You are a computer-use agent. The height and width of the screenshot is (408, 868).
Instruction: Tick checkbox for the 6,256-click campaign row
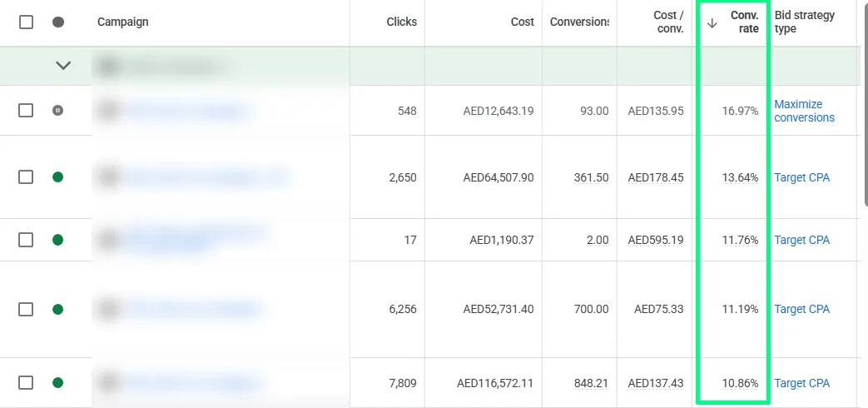26,309
